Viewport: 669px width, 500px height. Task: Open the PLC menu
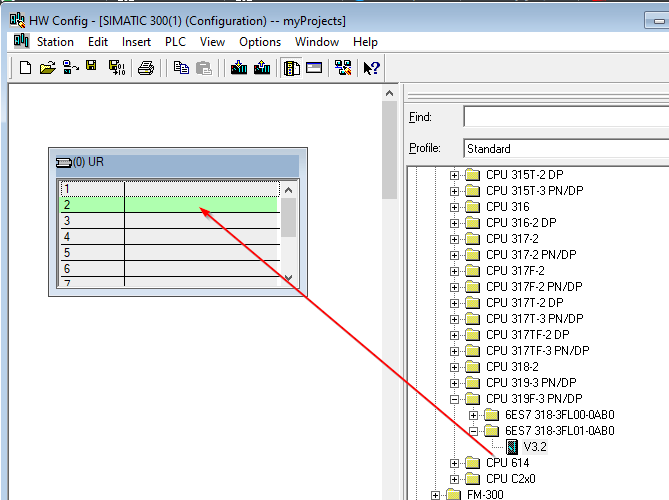coord(175,42)
